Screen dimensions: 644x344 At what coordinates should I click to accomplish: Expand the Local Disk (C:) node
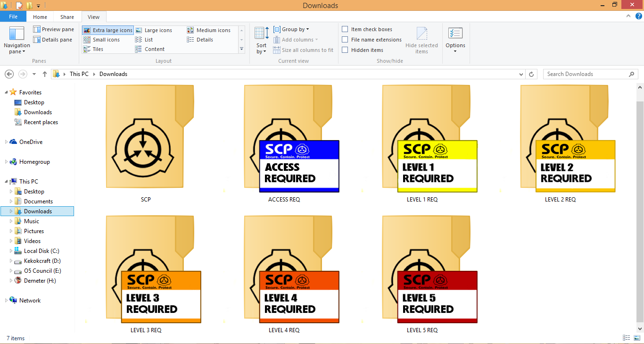pyautogui.click(x=11, y=251)
